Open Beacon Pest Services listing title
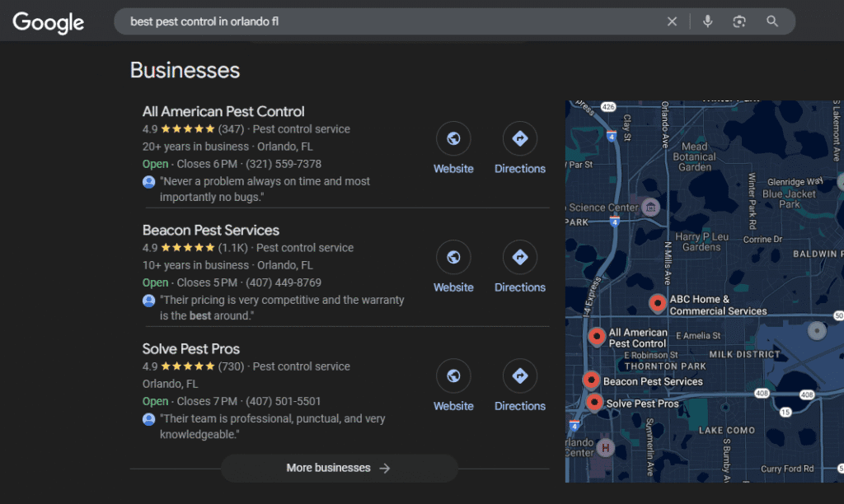 tap(211, 230)
